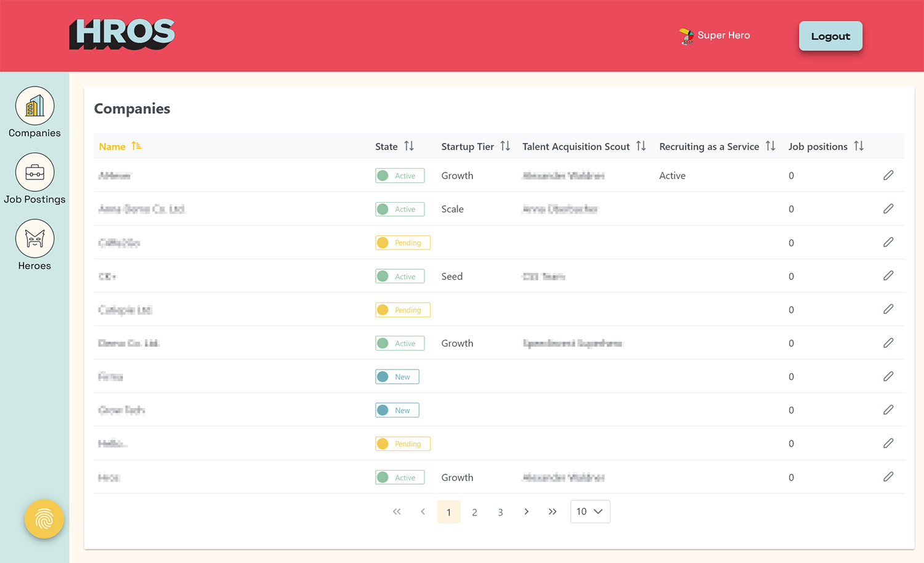The height and width of the screenshot is (563, 924).
Task: Sort by Recruiting as a Service column
Action: pyautogui.click(x=717, y=147)
